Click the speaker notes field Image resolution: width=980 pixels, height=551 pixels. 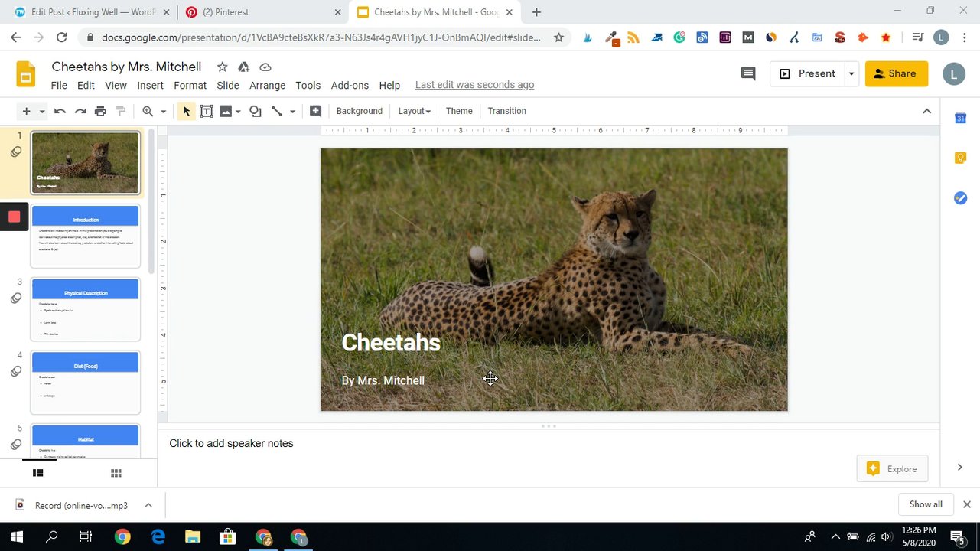pos(549,443)
